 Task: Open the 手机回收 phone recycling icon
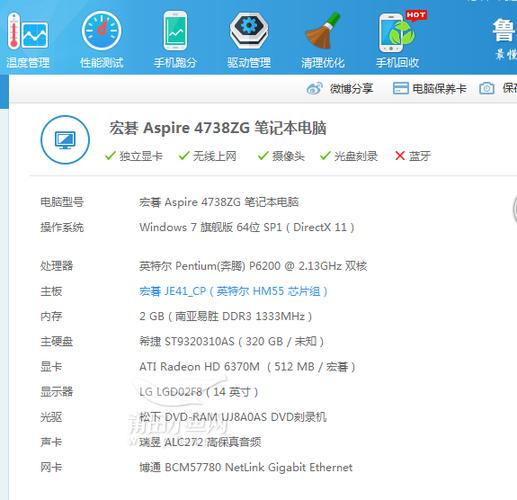pyautogui.click(x=397, y=32)
